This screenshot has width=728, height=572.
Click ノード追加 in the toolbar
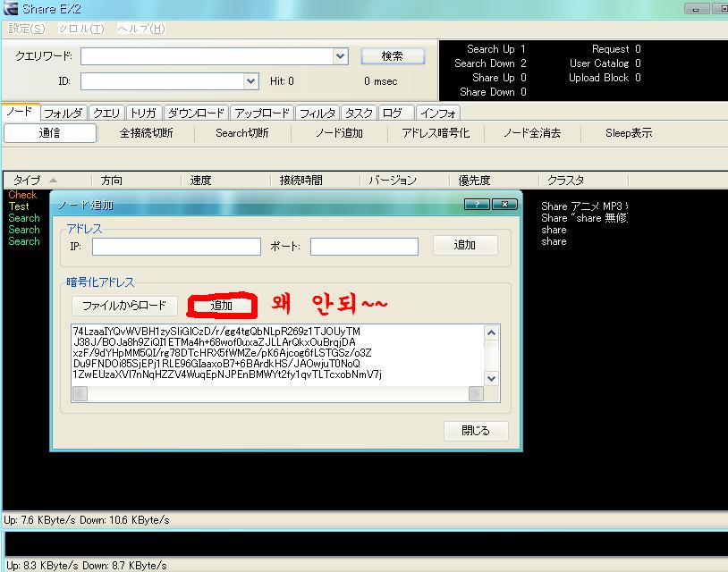(339, 133)
